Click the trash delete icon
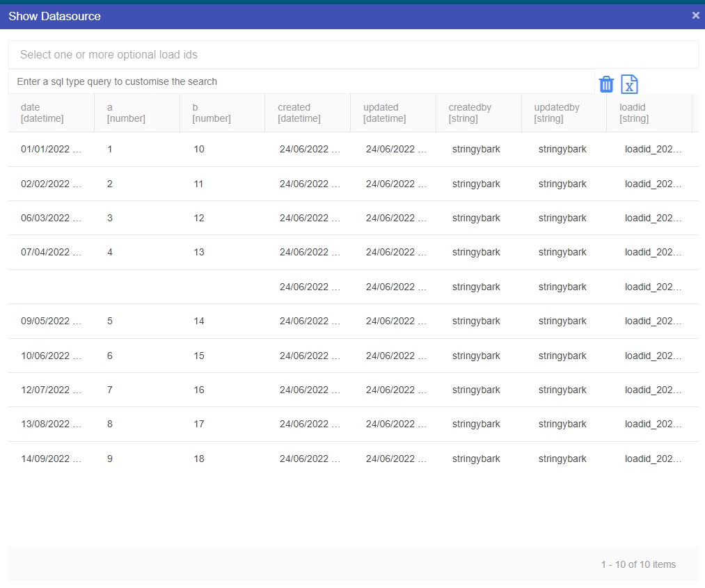 click(x=606, y=84)
